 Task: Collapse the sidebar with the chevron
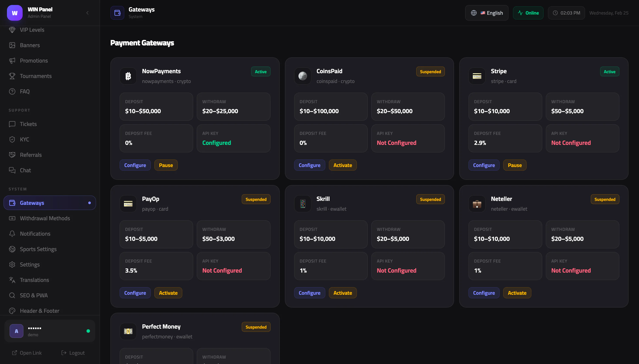point(87,13)
